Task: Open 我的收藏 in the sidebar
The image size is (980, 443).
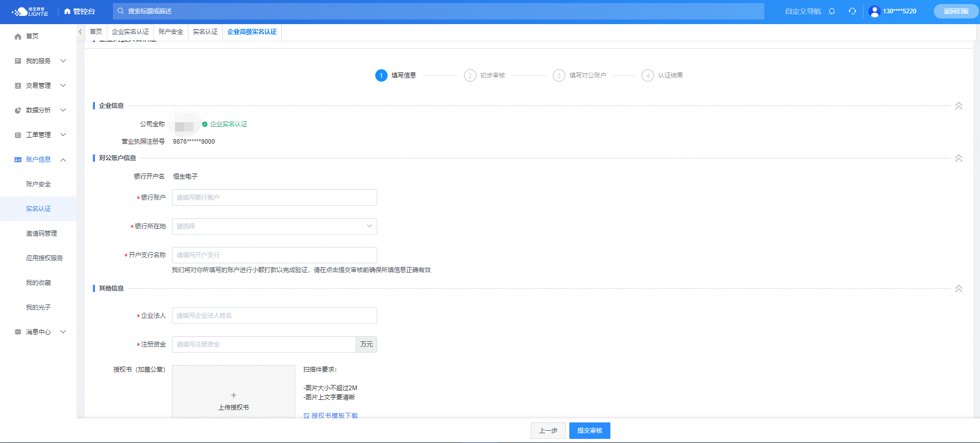Action: point(39,283)
